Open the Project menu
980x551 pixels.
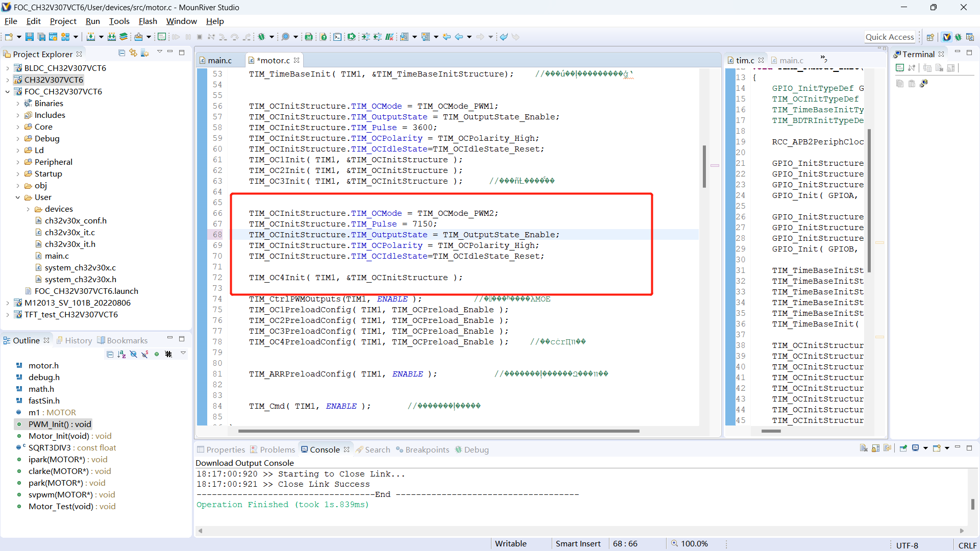(63, 21)
